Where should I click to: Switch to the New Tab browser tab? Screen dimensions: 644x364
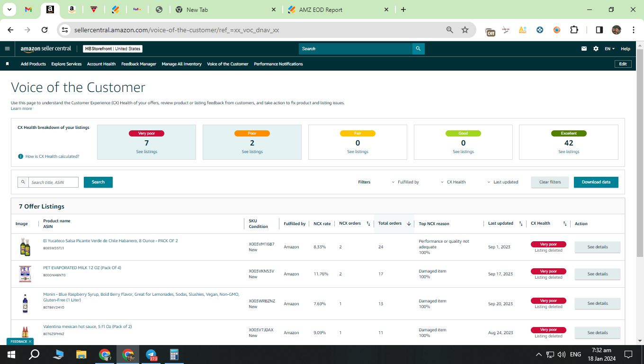tap(225, 9)
